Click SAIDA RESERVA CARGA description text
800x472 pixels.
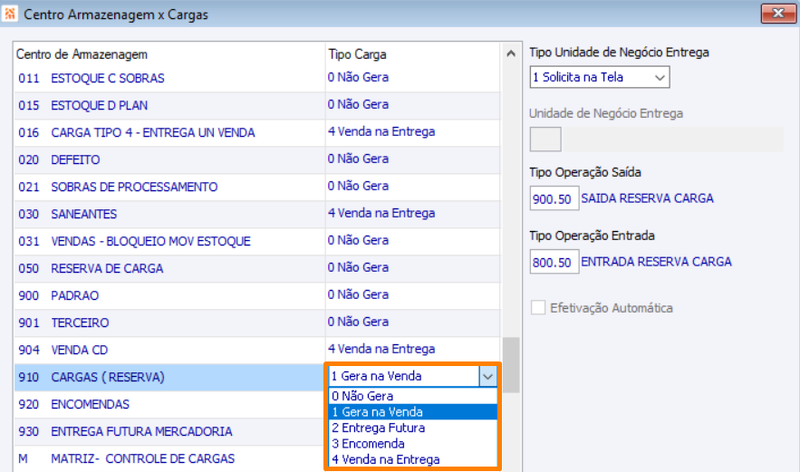coord(647,198)
